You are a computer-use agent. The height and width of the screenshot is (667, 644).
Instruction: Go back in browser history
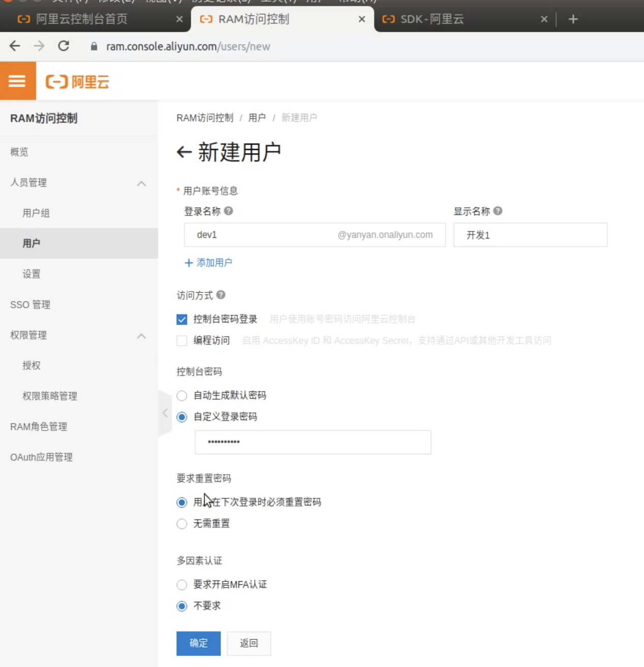(15, 46)
